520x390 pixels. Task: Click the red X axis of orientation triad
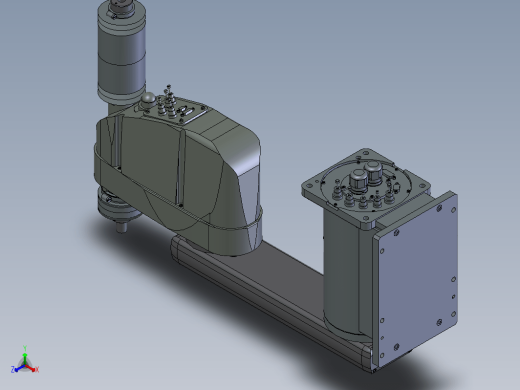[32, 369]
